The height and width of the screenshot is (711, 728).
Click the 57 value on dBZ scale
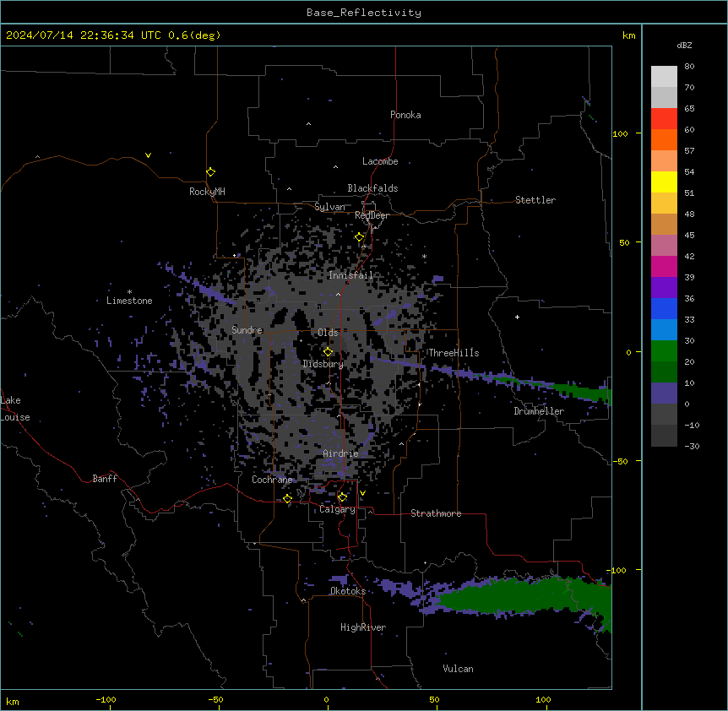coord(689,151)
